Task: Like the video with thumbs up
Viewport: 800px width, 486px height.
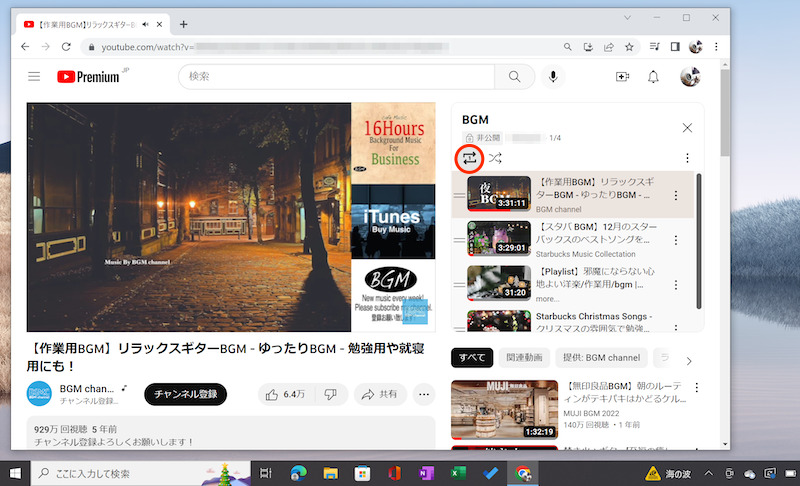Action: tap(284, 394)
